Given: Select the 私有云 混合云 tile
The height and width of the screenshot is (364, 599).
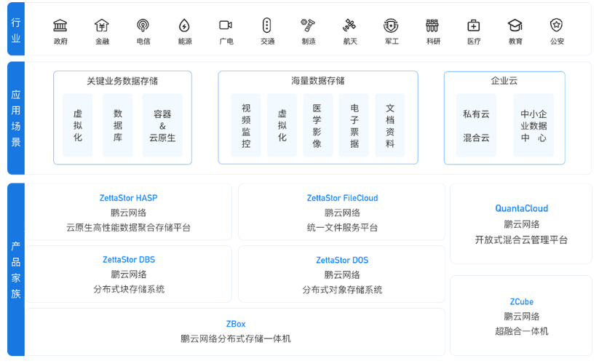Looking at the screenshot, I should [x=477, y=125].
